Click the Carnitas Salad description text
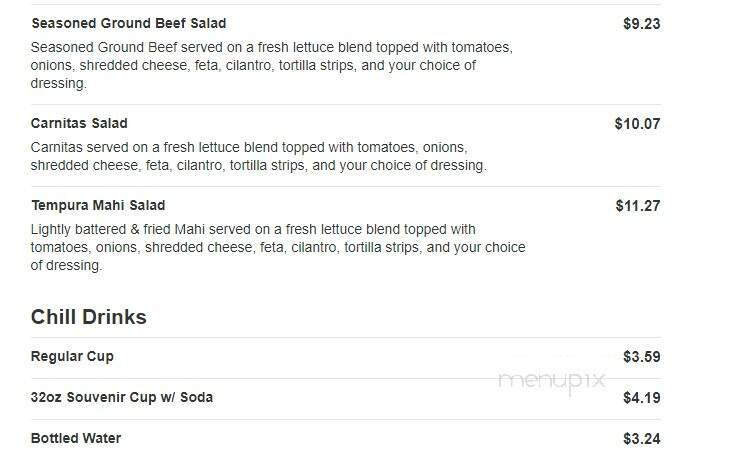 [x=258, y=156]
